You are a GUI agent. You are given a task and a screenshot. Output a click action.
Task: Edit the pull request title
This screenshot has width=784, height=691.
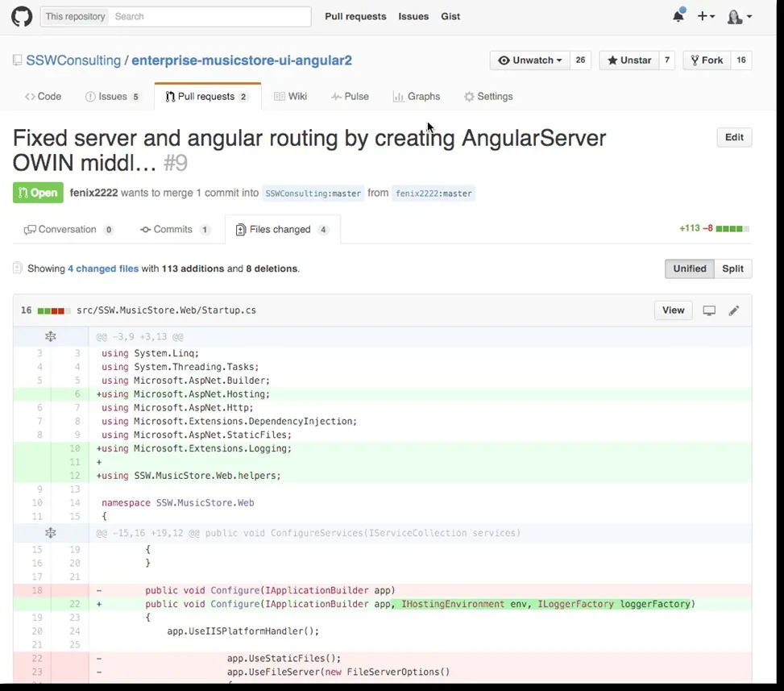click(x=735, y=138)
